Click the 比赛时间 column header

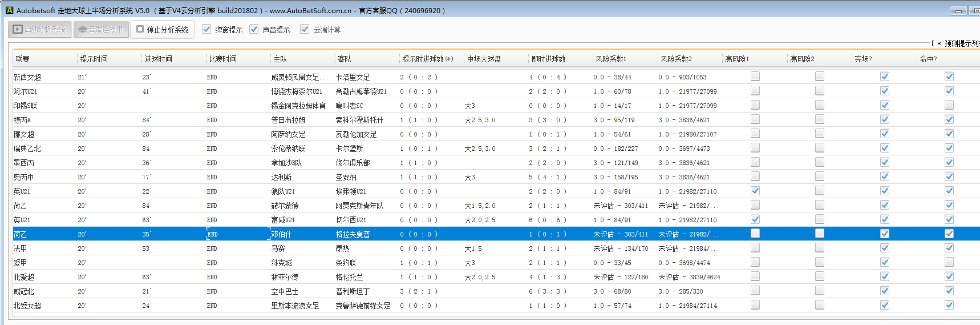coord(223,59)
